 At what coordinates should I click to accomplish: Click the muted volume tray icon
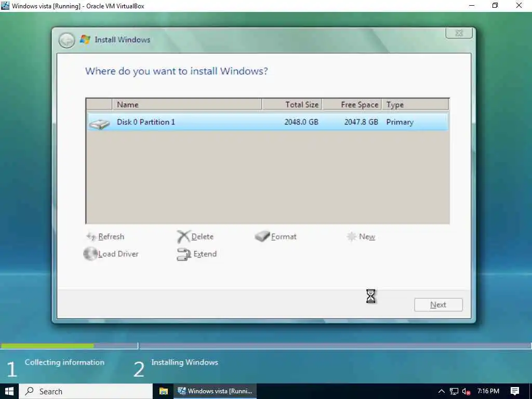click(466, 392)
